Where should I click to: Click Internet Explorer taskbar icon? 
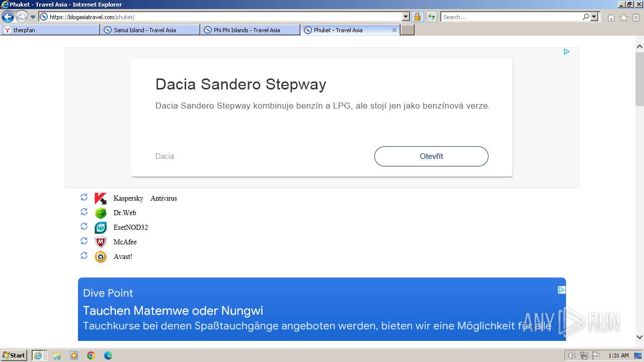[x=38, y=355]
